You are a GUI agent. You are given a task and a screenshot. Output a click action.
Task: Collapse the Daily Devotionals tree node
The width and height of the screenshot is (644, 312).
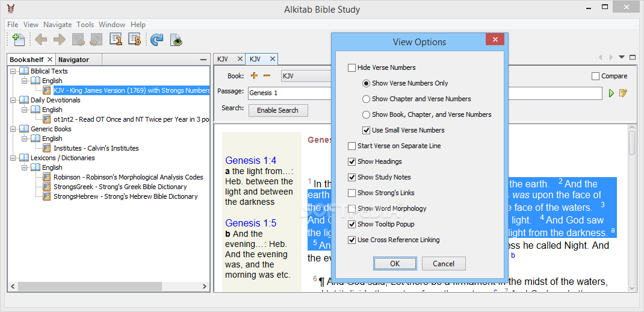pyautogui.click(x=13, y=100)
